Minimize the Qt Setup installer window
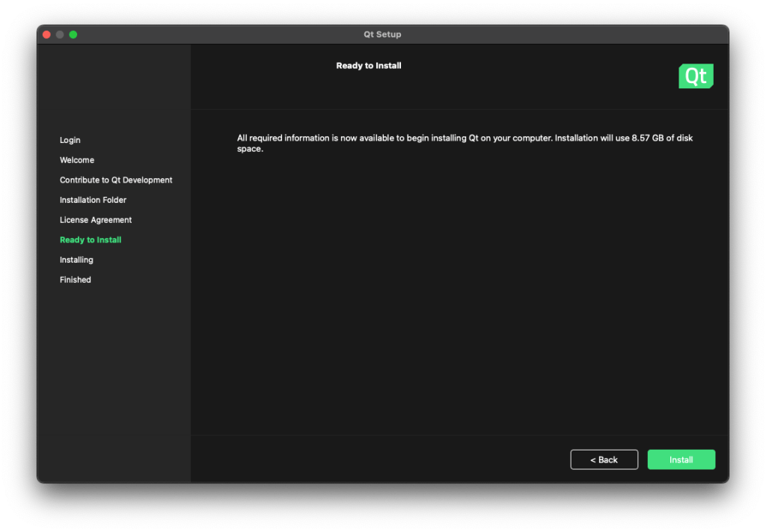The width and height of the screenshot is (766, 532). coord(60,34)
